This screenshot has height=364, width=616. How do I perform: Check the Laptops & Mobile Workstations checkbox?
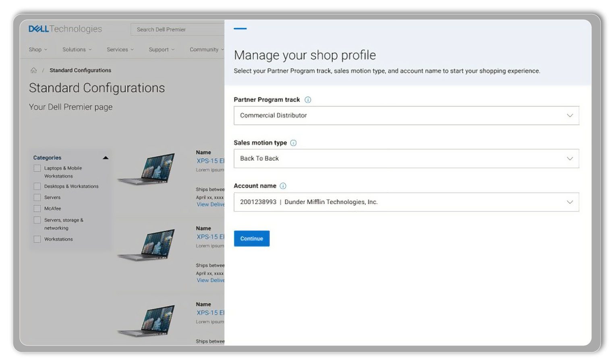[37, 168]
